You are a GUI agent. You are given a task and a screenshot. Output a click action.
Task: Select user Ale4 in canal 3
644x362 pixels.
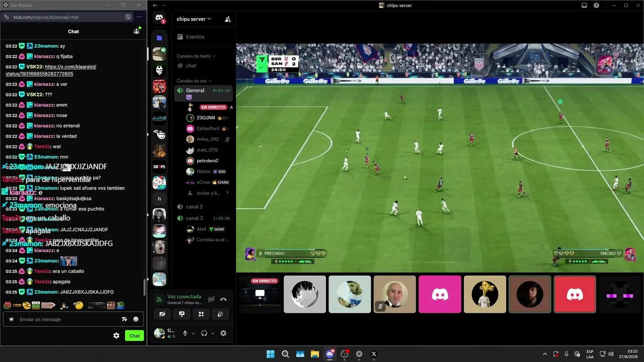pyautogui.click(x=208, y=229)
